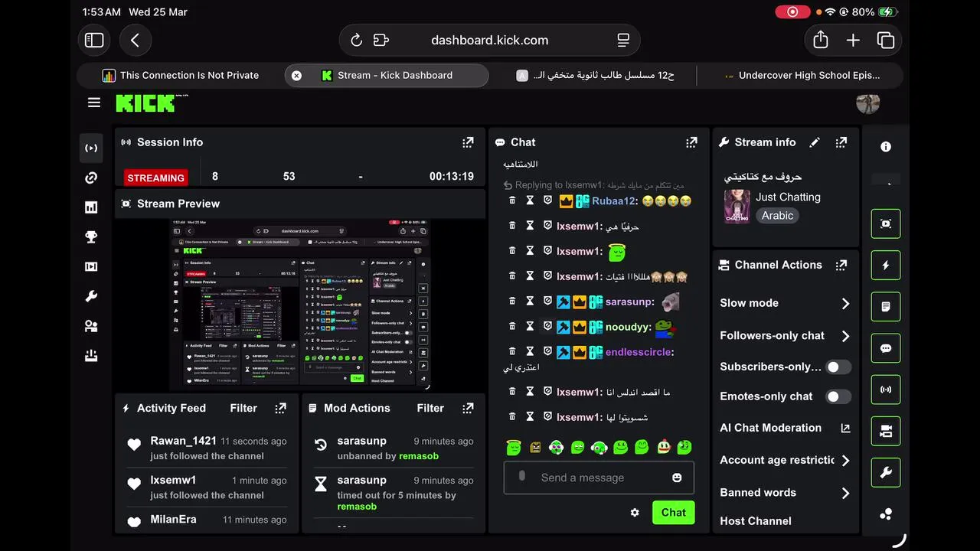Open the Kick hamburger menu
The height and width of the screenshot is (551, 980).
[x=93, y=103]
